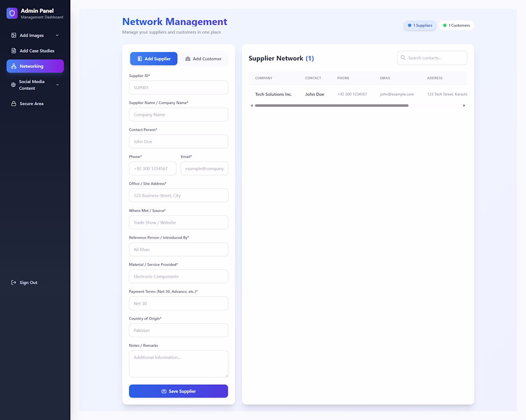Click the Notes textarea resize handle
This screenshot has width=526, height=420.
click(x=227, y=376)
